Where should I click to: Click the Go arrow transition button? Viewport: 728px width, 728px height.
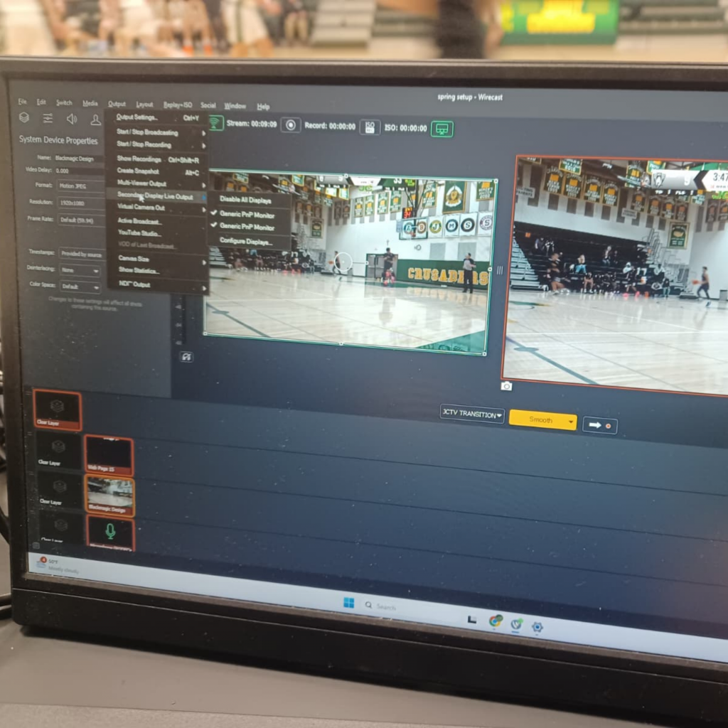click(x=599, y=426)
